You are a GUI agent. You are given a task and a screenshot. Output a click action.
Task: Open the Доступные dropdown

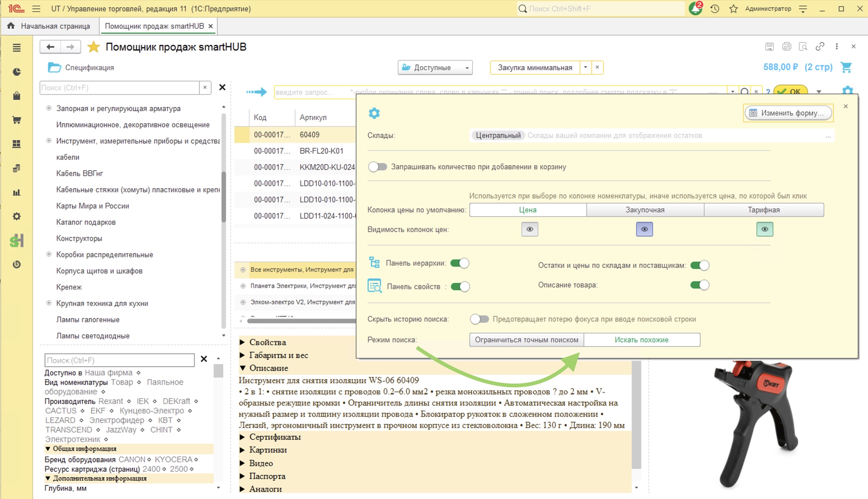coord(435,68)
